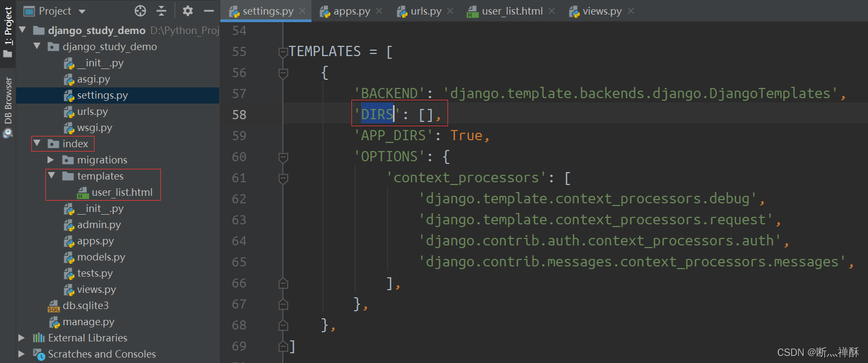
Task: Fold the dictionary block at line 56
Action: pyautogui.click(x=283, y=73)
